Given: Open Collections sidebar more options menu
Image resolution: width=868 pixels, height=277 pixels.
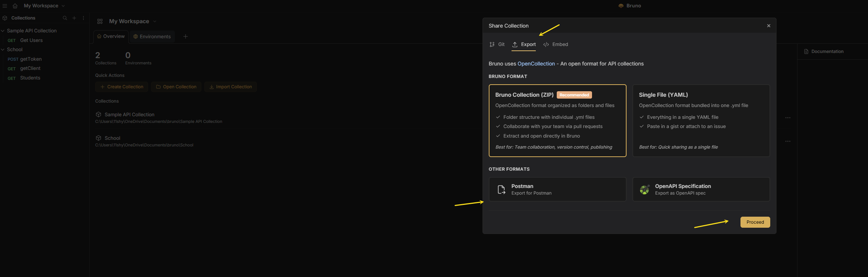Looking at the screenshot, I should tap(83, 18).
